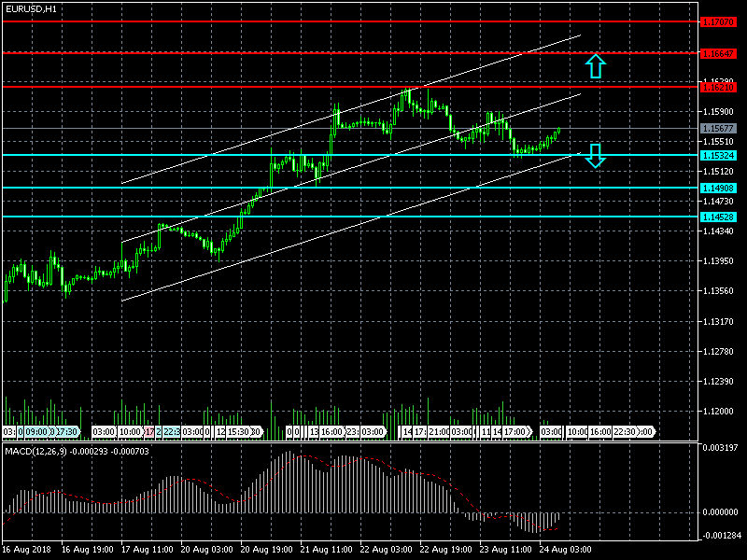Click the cyan upward arrow on chart
This screenshot has width=747, height=560.
tap(596, 65)
